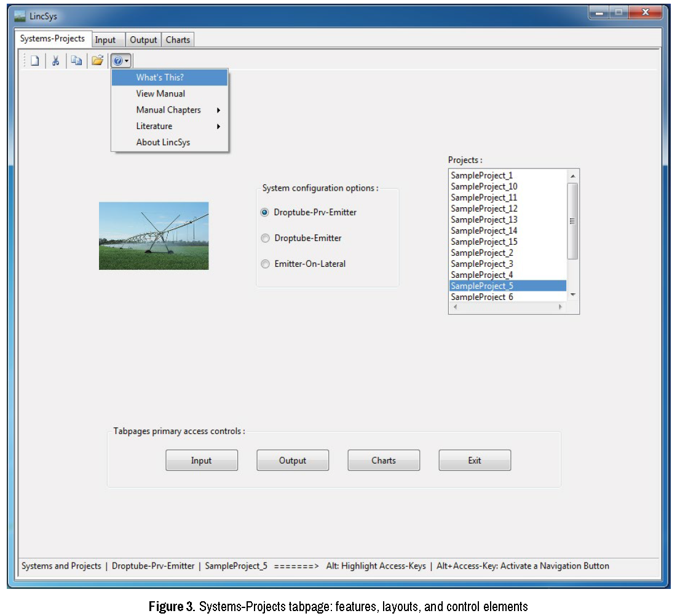Select the Droptube-Prv-Emitter radio option
The image size is (680, 616).
click(265, 212)
